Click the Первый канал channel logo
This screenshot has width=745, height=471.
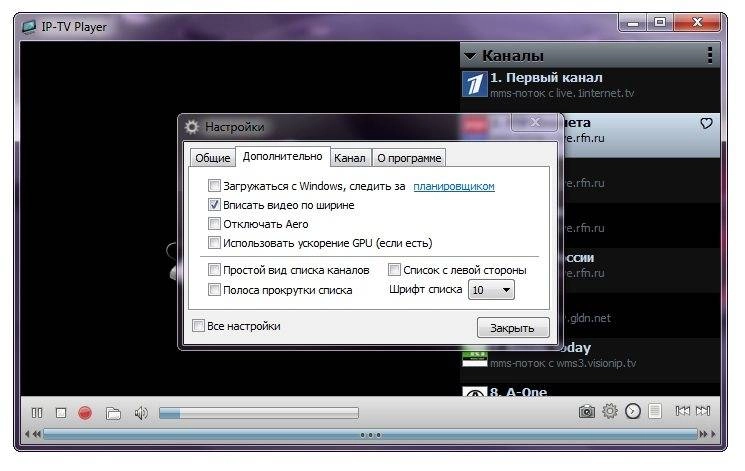[x=475, y=85]
